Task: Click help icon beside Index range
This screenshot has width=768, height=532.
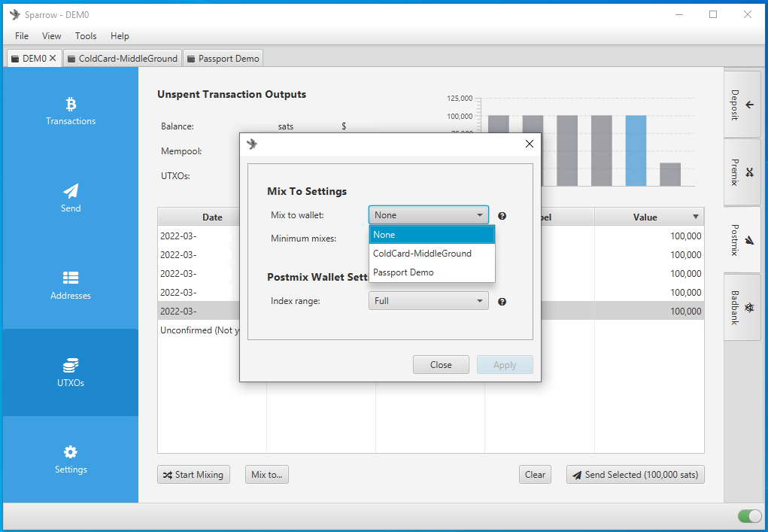Action: tap(502, 302)
